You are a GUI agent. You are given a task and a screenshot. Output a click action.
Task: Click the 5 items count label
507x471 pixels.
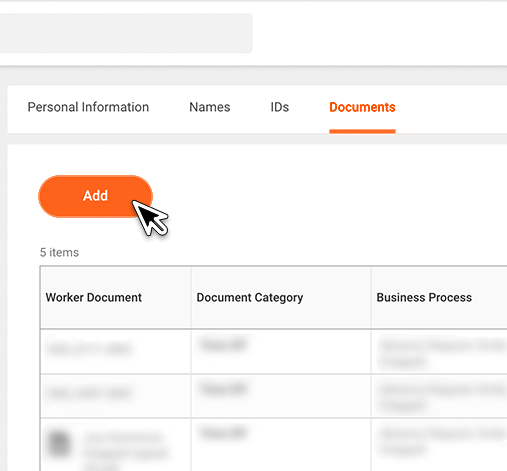pos(59,252)
